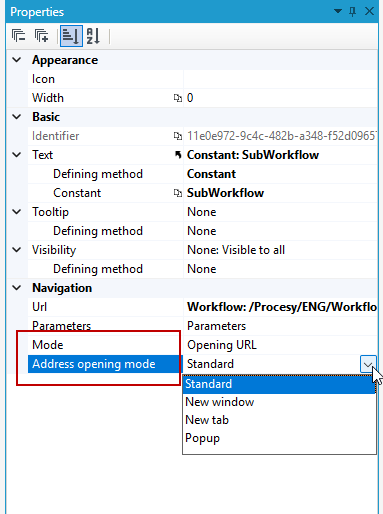Select the Mode property row label
This screenshot has height=514, width=383.
pyautogui.click(x=48, y=345)
